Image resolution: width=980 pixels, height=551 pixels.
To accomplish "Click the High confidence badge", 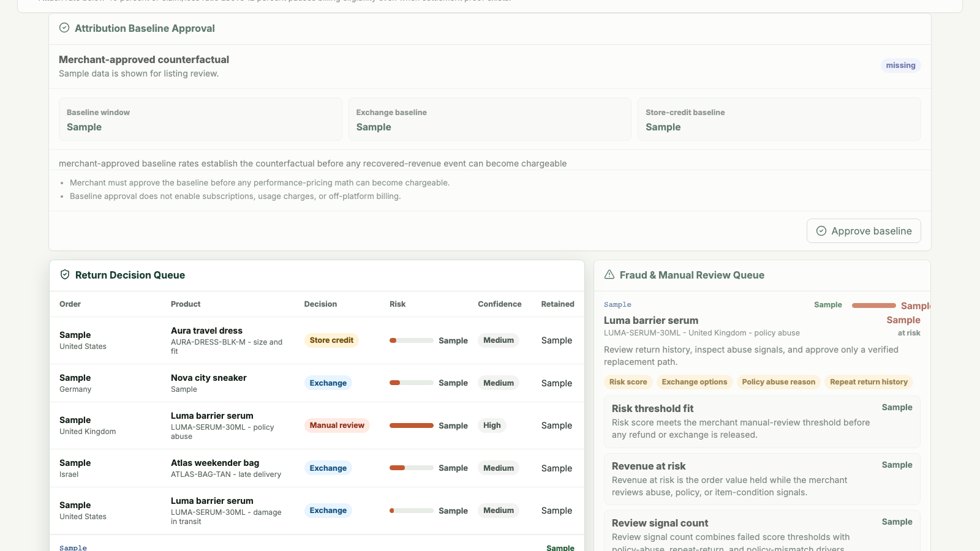I will coord(492,425).
